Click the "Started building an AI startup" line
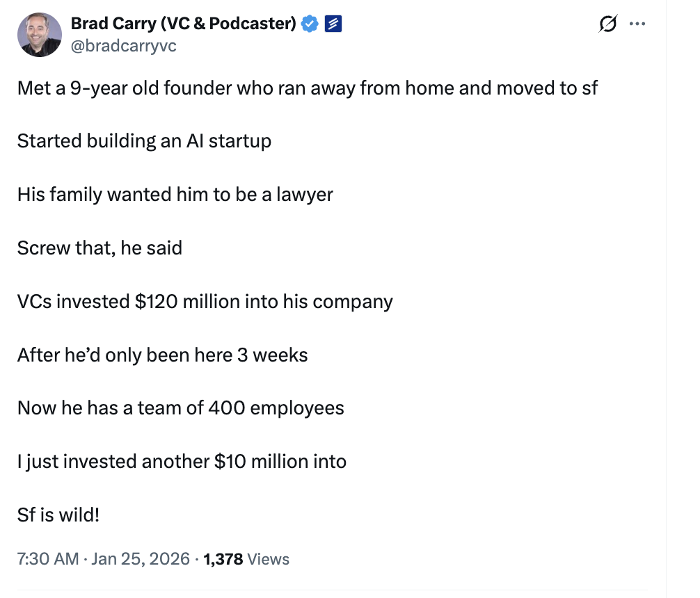The width and height of the screenshot is (700, 598). click(144, 141)
